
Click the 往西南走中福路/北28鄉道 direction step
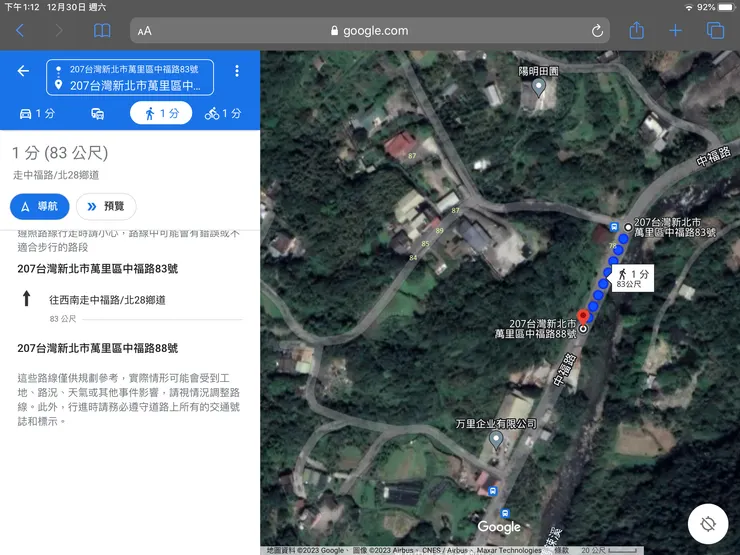(x=107, y=300)
